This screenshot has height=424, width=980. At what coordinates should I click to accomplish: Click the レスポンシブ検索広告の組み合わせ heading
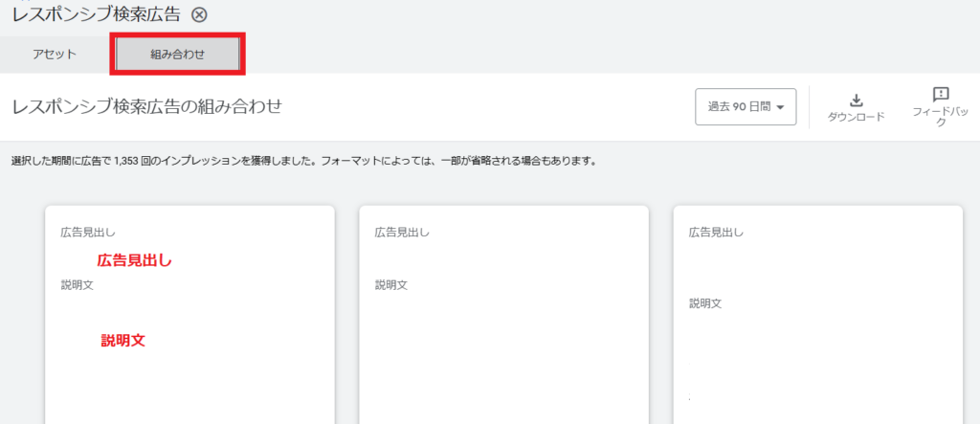[x=146, y=106]
